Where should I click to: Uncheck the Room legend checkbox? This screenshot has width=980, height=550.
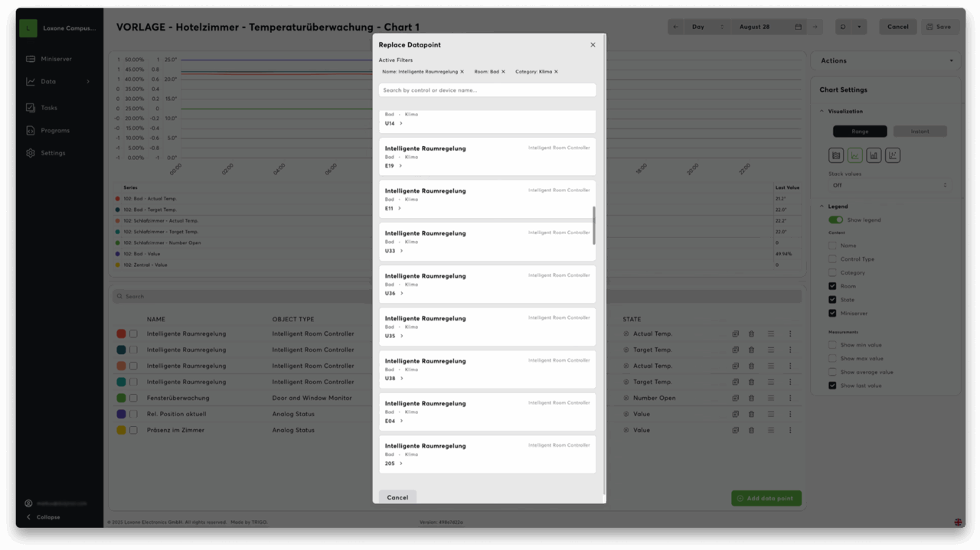tap(832, 286)
